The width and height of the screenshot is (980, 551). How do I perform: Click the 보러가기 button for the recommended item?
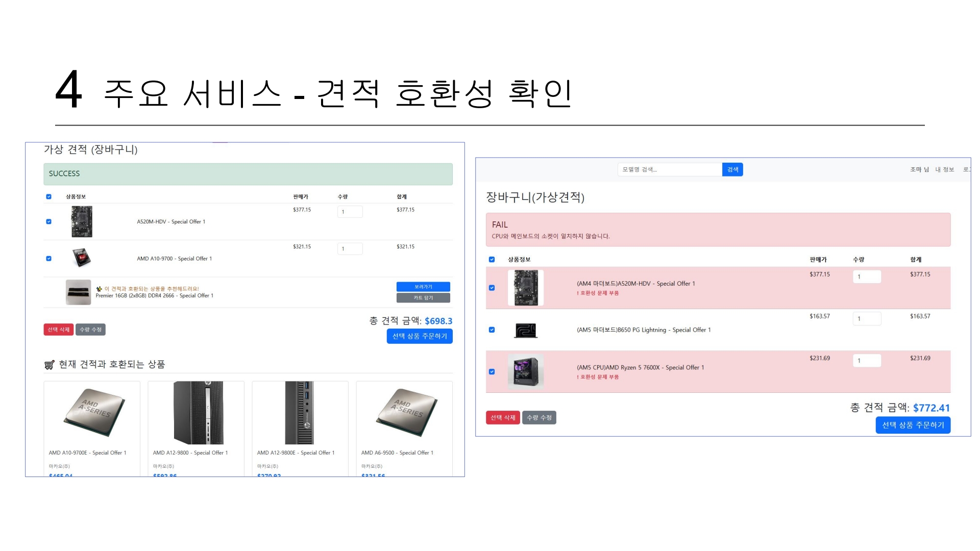[423, 287]
